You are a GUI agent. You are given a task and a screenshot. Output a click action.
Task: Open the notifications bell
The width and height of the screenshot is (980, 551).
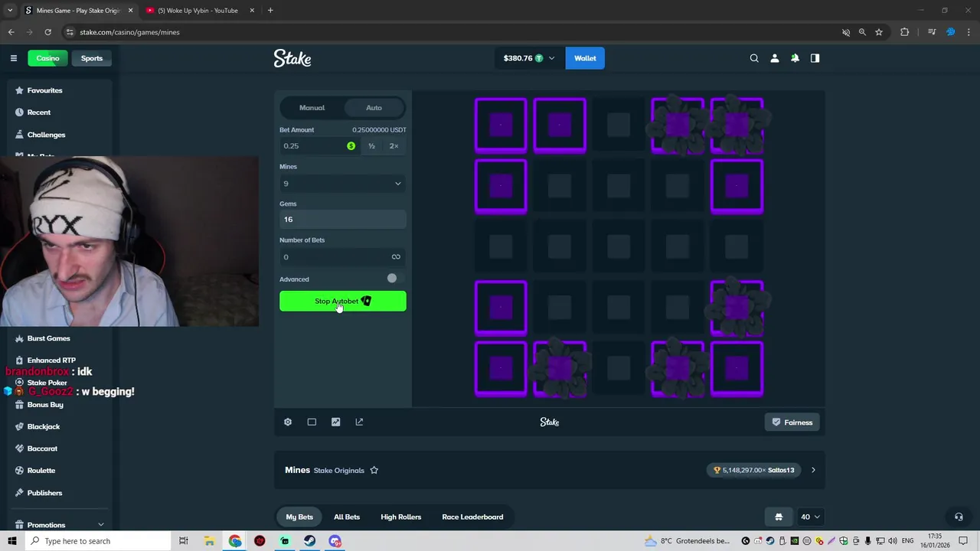pyautogui.click(x=795, y=58)
